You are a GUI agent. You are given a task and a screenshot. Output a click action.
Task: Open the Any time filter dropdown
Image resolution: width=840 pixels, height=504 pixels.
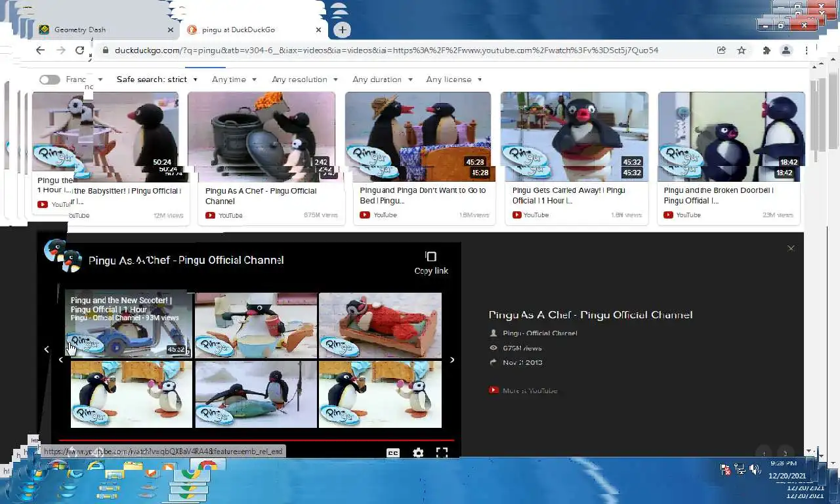pos(234,79)
